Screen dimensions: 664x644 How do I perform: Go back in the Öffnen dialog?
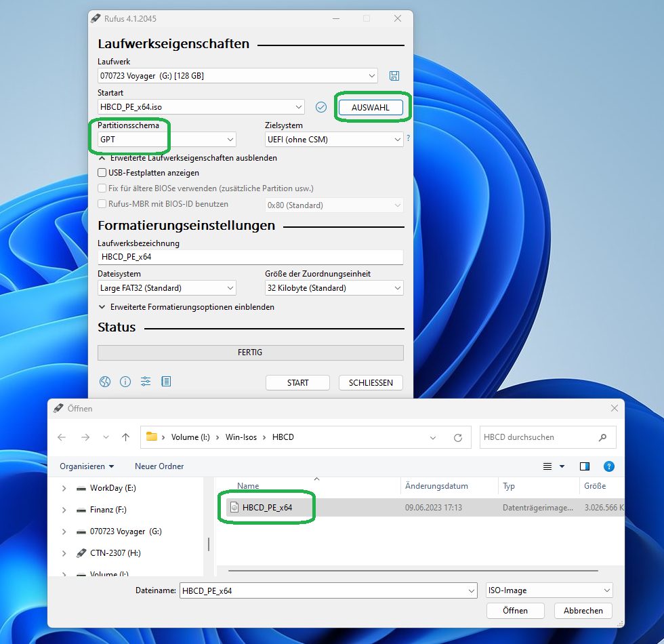pyautogui.click(x=62, y=437)
